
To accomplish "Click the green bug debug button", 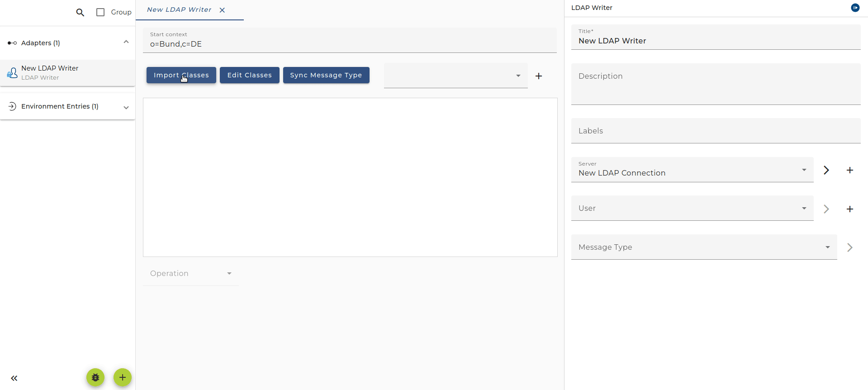I will (x=95, y=377).
